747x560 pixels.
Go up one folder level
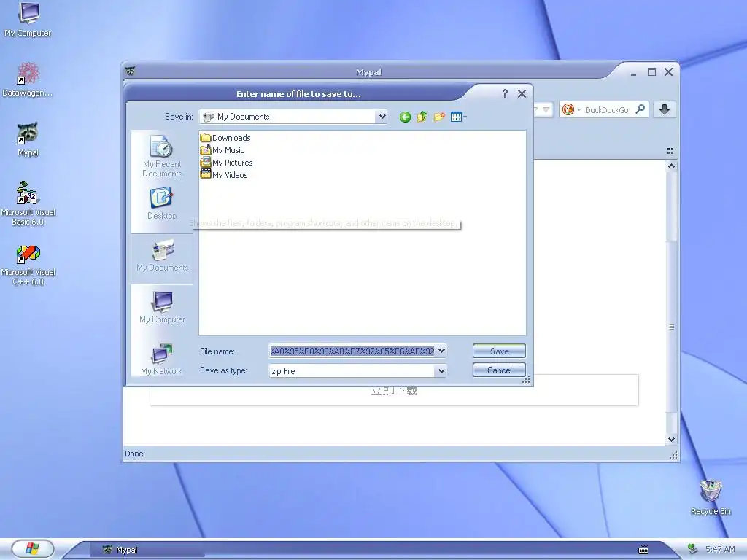(422, 117)
